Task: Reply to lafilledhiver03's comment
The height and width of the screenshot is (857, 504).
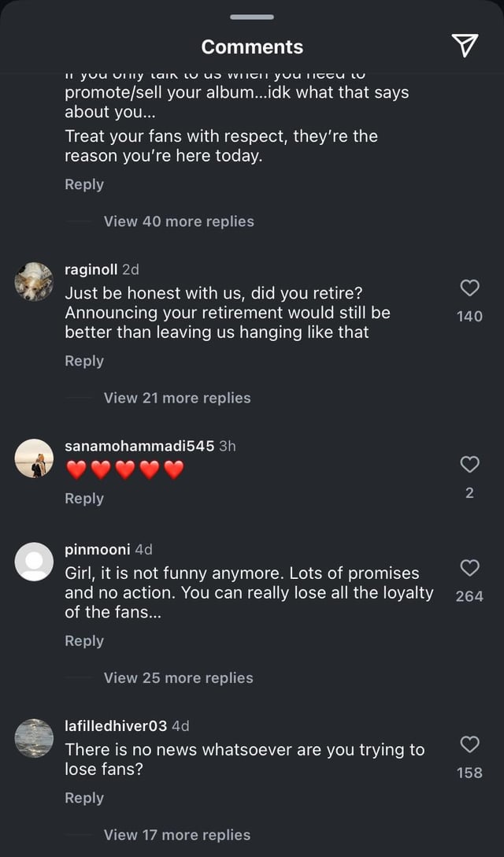Action: tap(84, 798)
